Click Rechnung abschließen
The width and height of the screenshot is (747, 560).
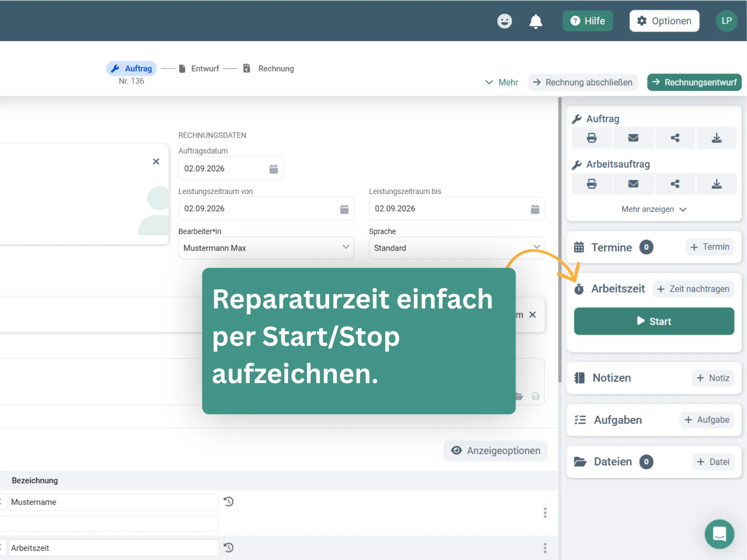(583, 83)
